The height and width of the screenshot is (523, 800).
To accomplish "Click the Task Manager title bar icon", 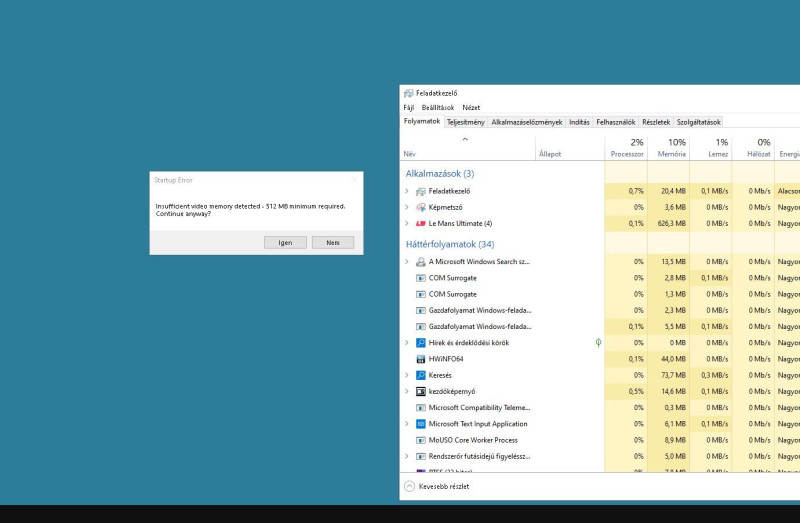I will [x=408, y=93].
